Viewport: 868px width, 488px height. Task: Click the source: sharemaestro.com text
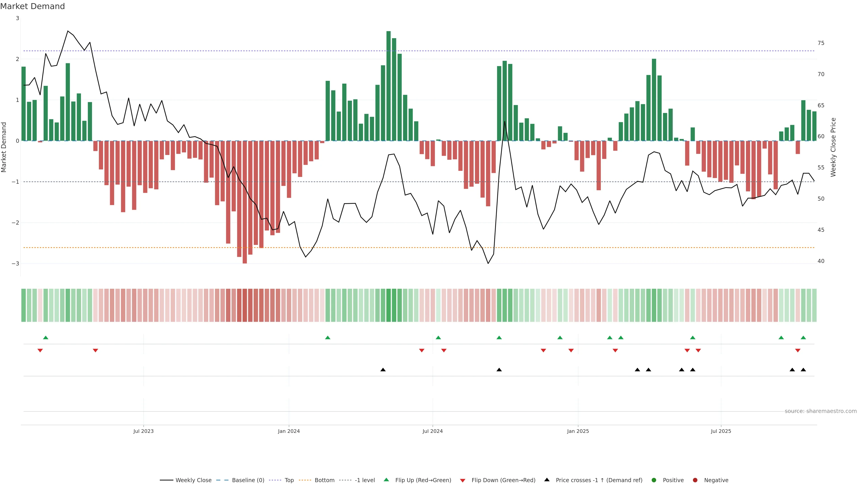click(x=821, y=411)
